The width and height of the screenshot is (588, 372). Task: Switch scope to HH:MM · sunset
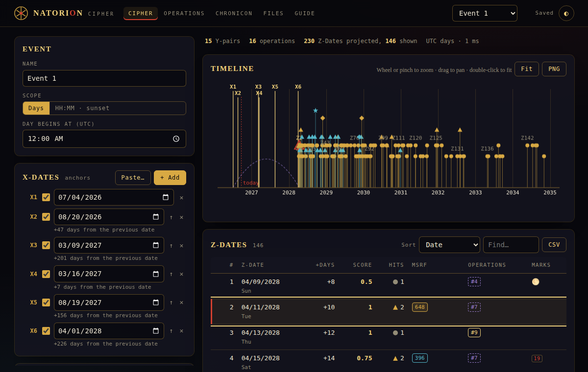[x=82, y=108]
